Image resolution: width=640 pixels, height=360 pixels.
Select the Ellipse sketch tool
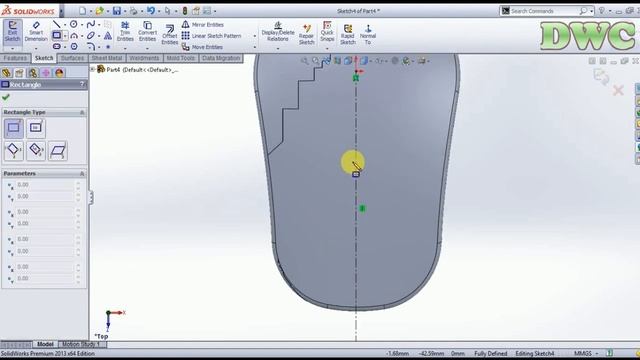pos(91,36)
